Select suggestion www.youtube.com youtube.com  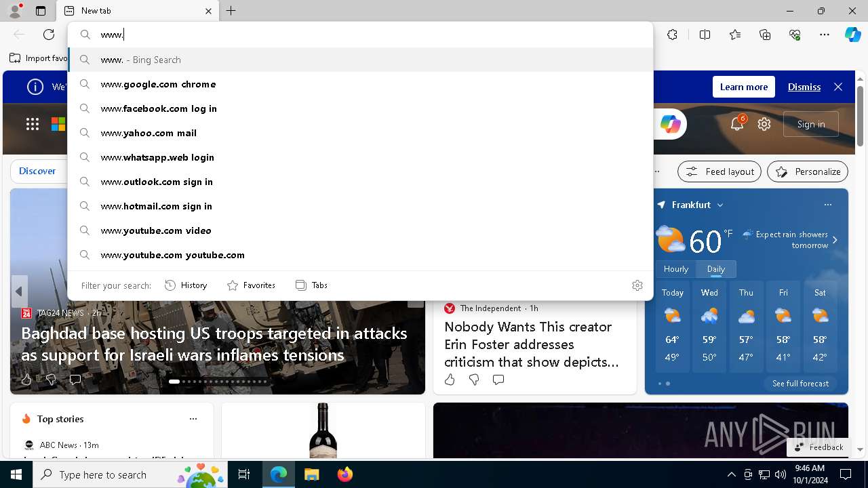(x=360, y=255)
